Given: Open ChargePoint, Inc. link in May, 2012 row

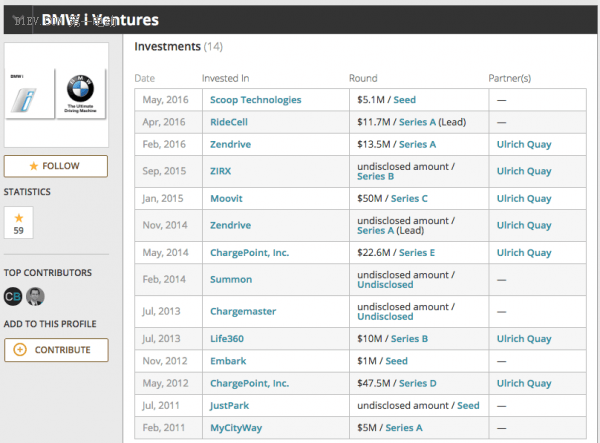Looking at the screenshot, I should [x=249, y=383].
